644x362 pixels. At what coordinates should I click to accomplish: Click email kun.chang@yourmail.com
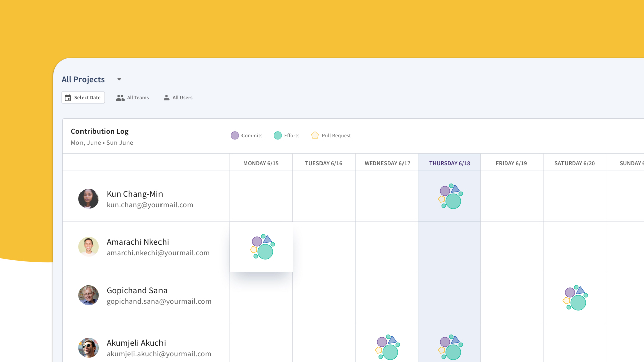[150, 205]
